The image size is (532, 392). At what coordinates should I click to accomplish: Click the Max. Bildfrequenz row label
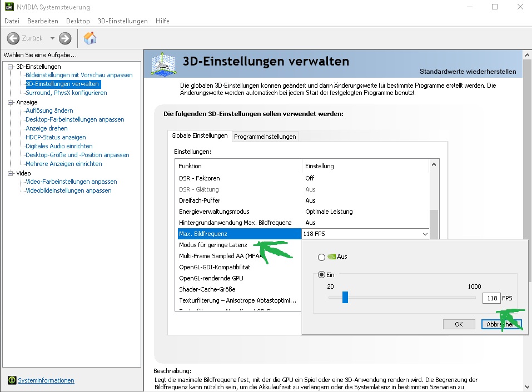pyautogui.click(x=203, y=234)
